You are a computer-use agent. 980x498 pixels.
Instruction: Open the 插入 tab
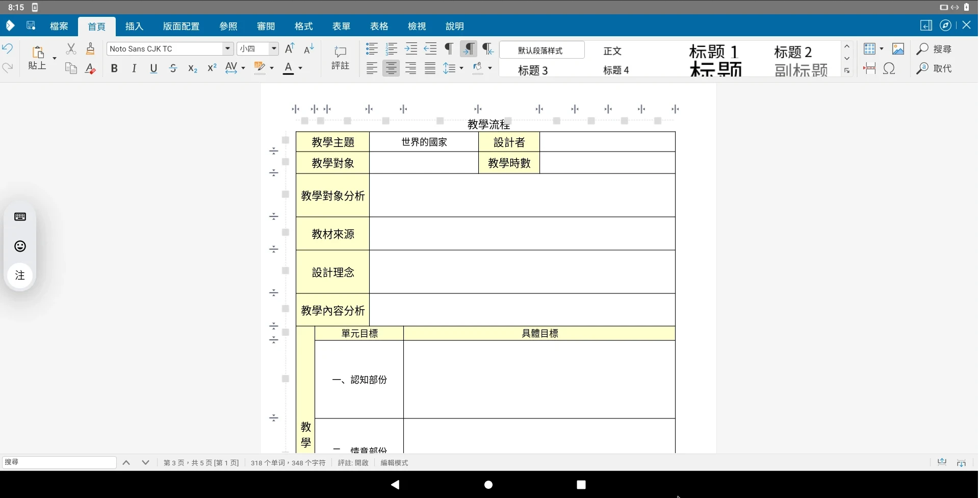(134, 27)
